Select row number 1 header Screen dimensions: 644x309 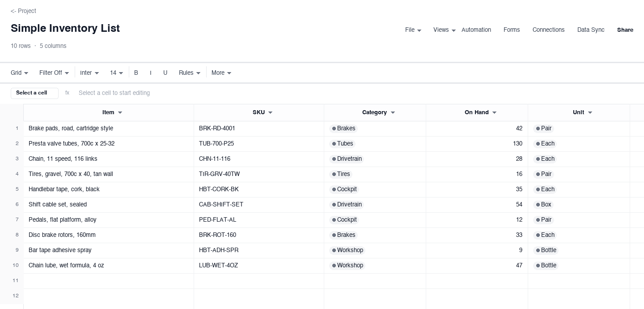(x=12, y=129)
